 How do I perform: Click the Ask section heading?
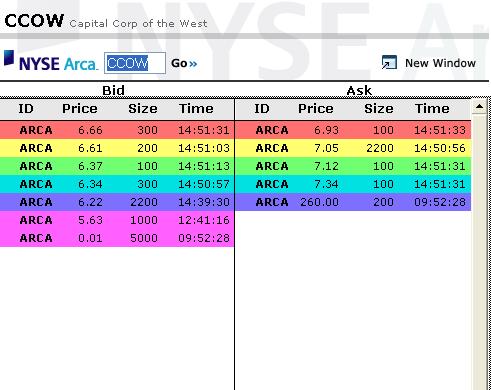coord(359,90)
